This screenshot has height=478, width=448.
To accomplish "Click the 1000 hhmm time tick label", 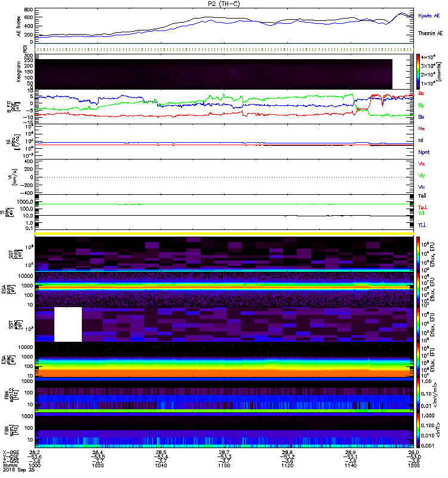I will click(35, 465).
